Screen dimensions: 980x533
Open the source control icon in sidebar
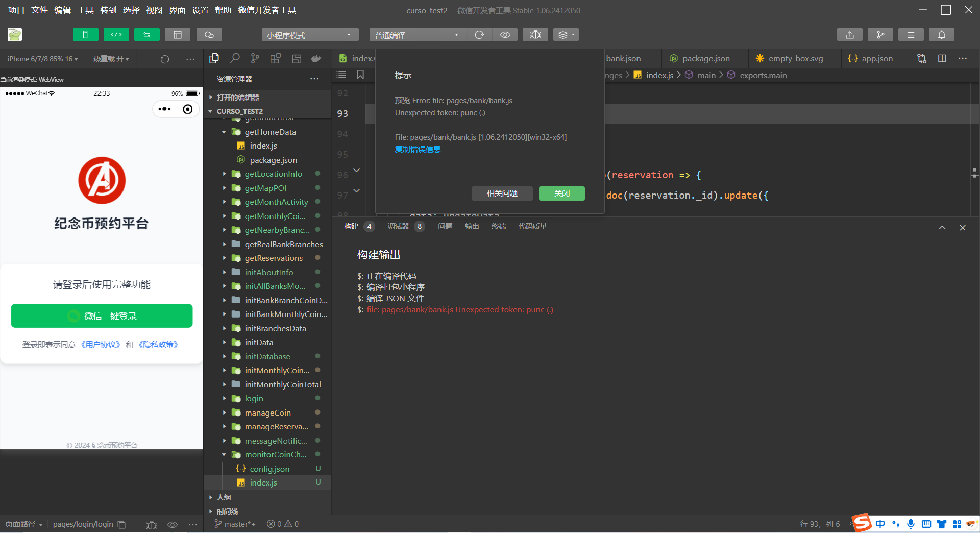point(255,59)
